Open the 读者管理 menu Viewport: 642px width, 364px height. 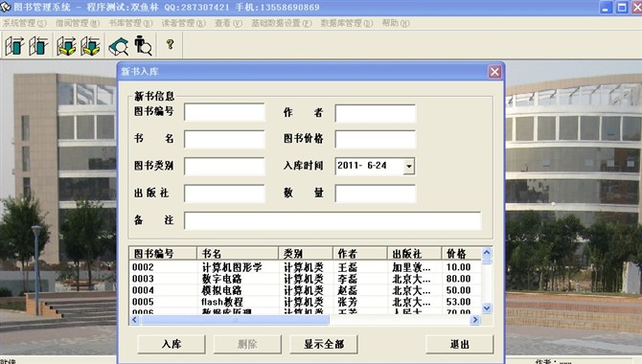[183, 23]
